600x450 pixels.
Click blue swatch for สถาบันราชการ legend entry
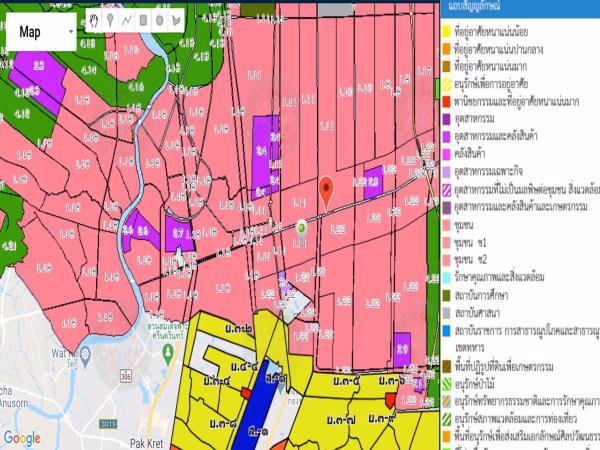[447, 331]
